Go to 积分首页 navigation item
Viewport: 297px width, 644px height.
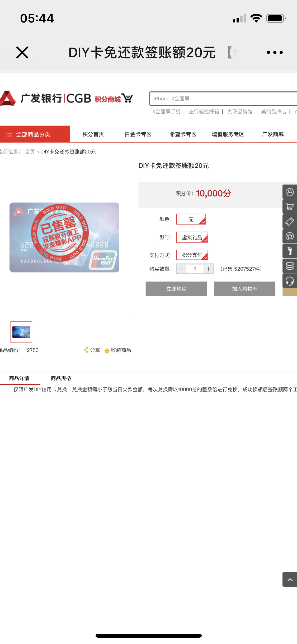point(93,134)
